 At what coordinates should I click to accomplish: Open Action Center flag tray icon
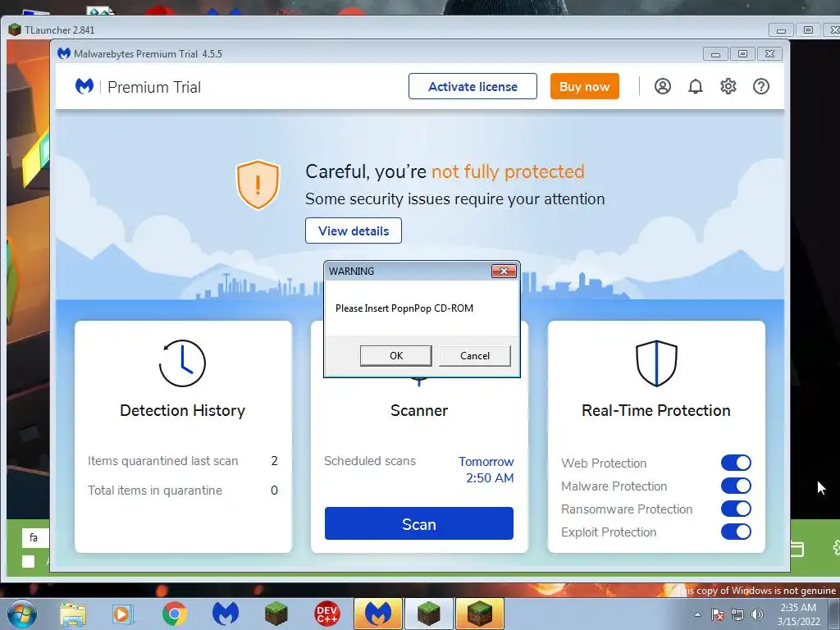[x=717, y=614]
